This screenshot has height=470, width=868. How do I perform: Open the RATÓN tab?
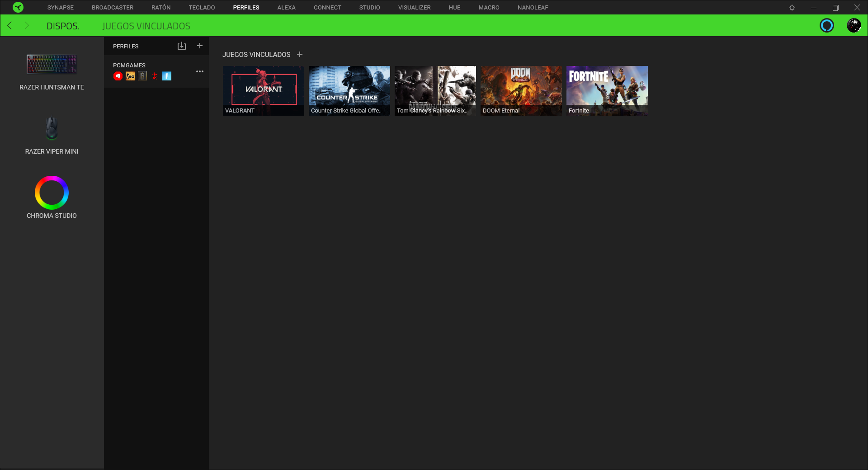(161, 8)
